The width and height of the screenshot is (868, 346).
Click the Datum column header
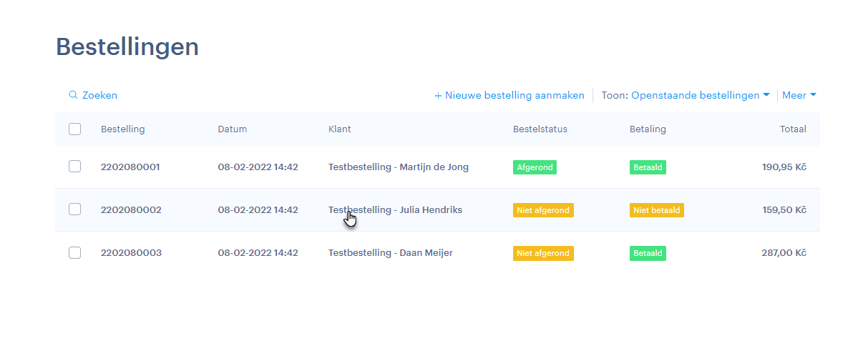pos(232,129)
